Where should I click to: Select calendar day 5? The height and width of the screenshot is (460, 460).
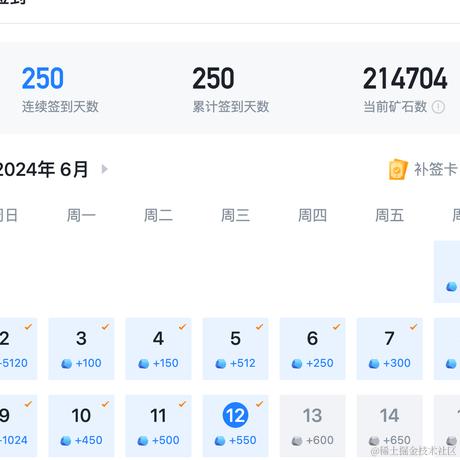tap(235, 349)
